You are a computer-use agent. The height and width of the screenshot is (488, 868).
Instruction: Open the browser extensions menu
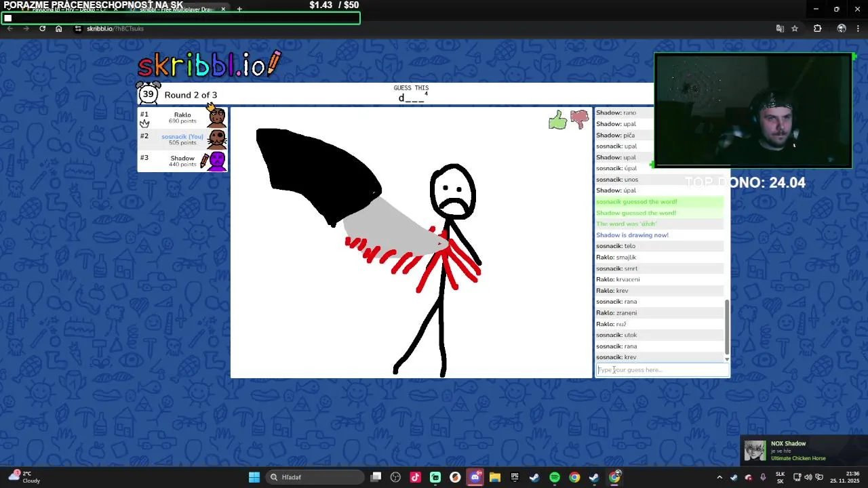(x=817, y=28)
